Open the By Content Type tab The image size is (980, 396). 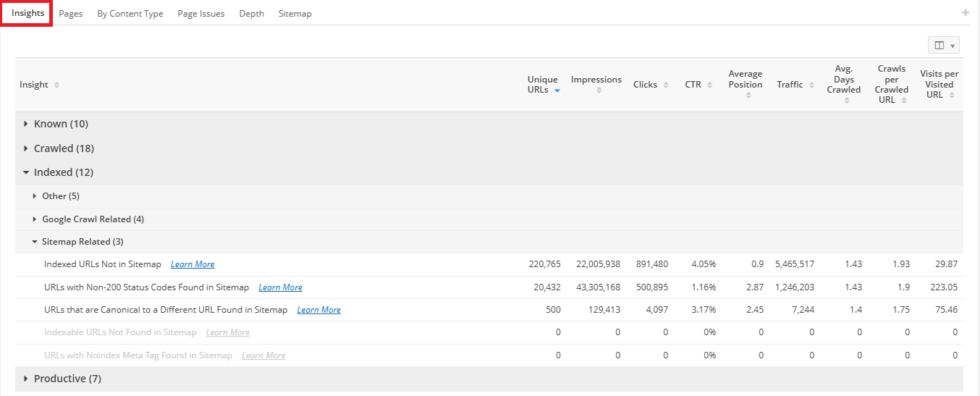(130, 14)
